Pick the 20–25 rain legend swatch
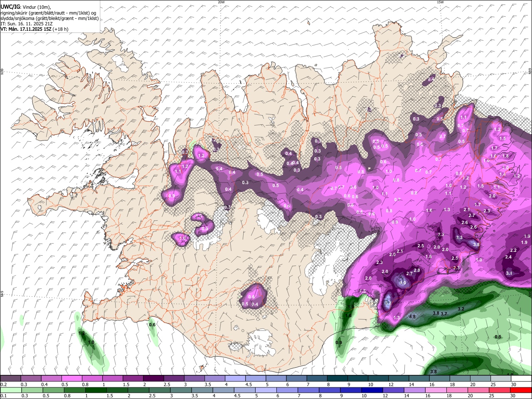 [479, 390]
